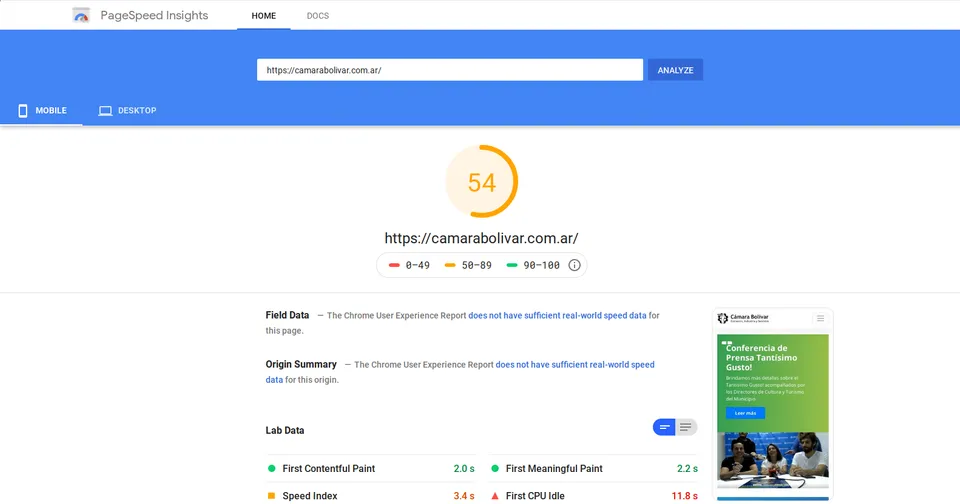The width and height of the screenshot is (960, 504).
Task: Click Conferencia de Prensa headline in preview
Action: pos(762,358)
